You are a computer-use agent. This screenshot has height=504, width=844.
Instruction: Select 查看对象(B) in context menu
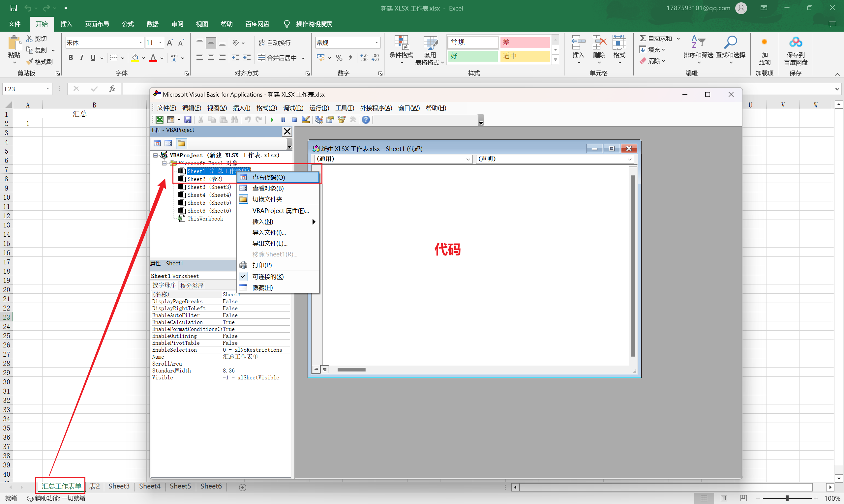pyautogui.click(x=279, y=189)
